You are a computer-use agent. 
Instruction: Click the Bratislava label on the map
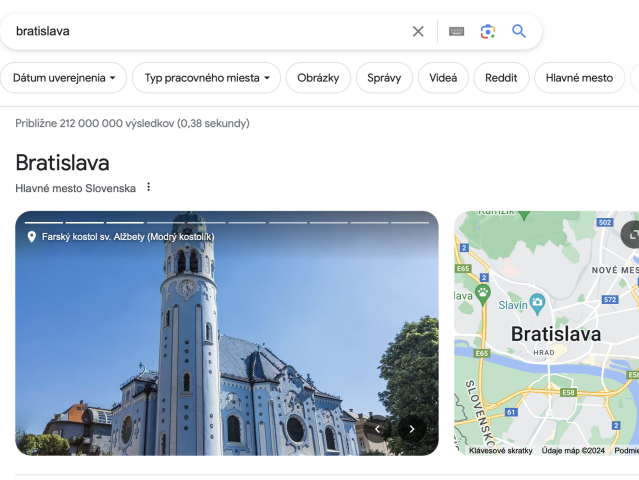pos(556,334)
